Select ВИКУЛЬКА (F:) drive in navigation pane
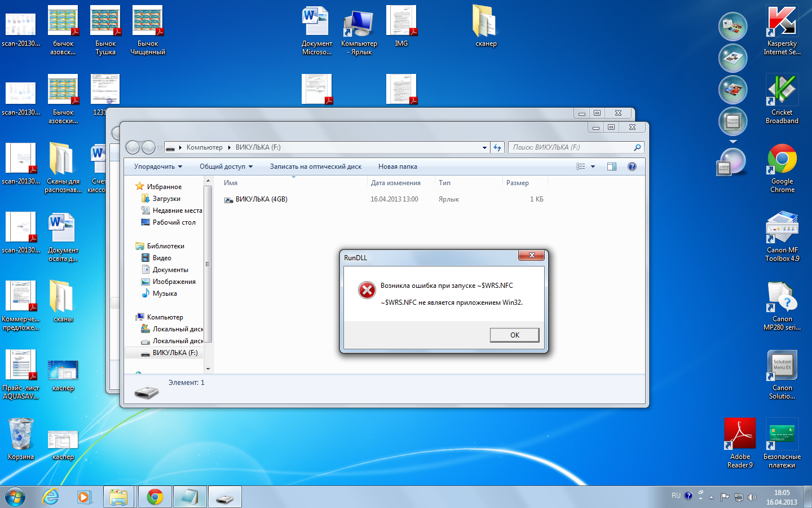Viewport: 812px width, 508px height. (x=175, y=353)
